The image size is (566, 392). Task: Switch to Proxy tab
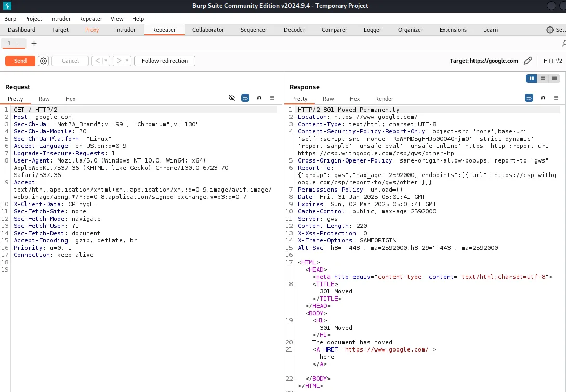pos(92,30)
